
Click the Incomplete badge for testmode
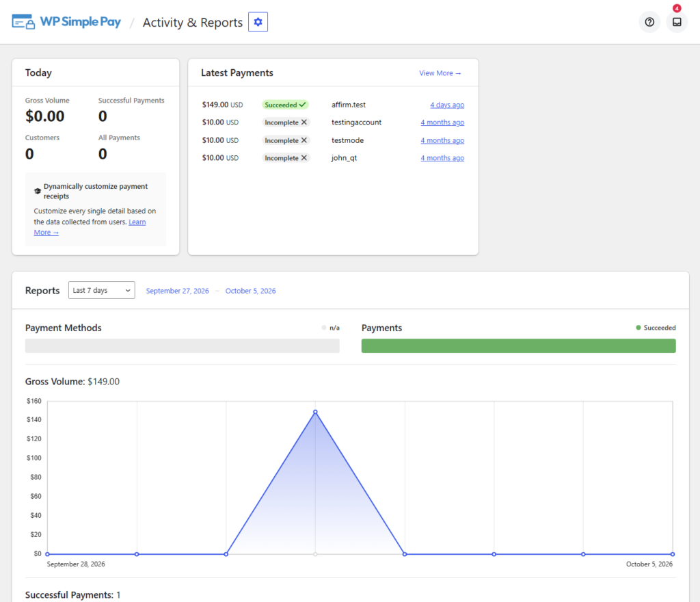click(286, 140)
